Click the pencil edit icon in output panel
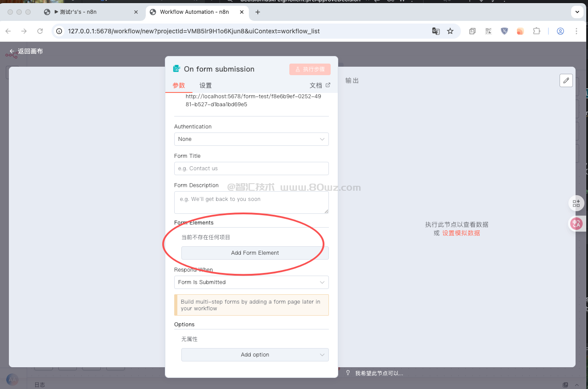The width and height of the screenshot is (588, 389). pyautogui.click(x=566, y=80)
